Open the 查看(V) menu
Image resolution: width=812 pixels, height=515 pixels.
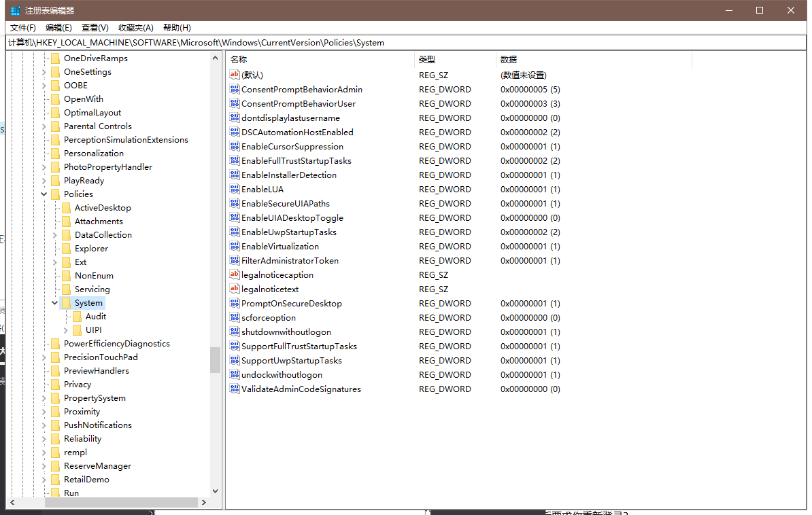[95, 27]
